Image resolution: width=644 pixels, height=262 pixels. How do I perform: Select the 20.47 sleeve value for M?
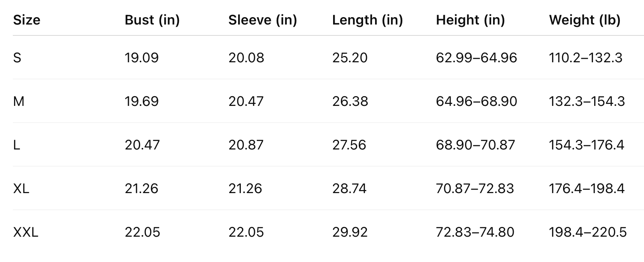click(246, 101)
